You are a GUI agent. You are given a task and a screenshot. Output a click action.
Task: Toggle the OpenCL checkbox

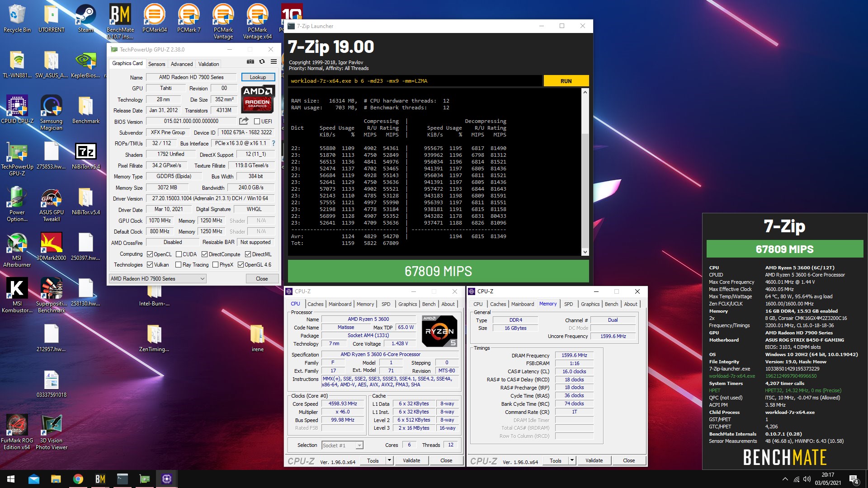coord(150,254)
